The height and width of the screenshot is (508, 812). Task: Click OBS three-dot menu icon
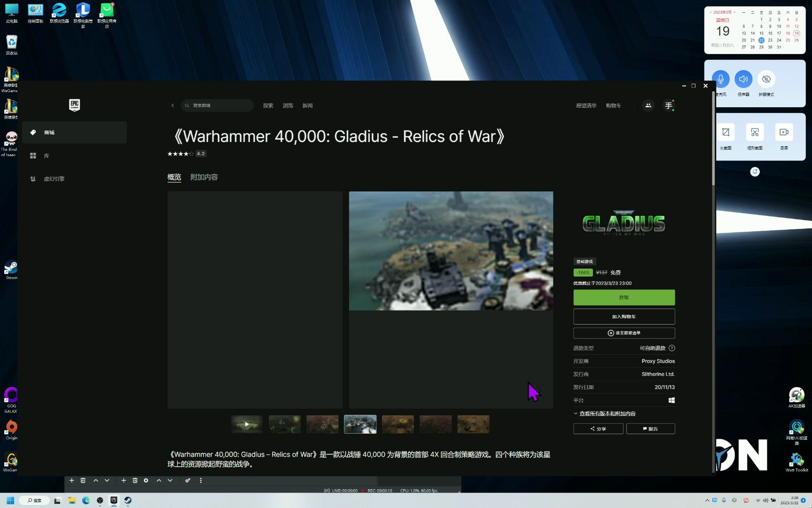click(x=201, y=480)
